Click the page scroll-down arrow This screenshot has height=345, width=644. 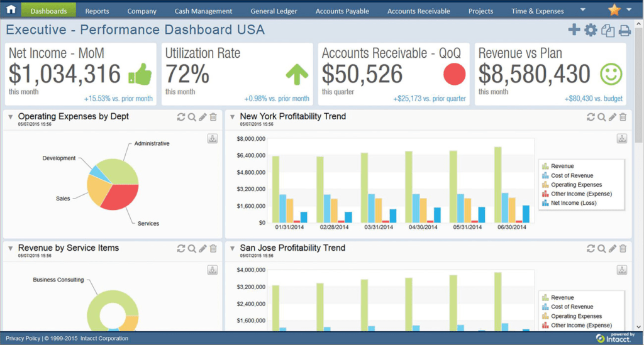(638, 327)
